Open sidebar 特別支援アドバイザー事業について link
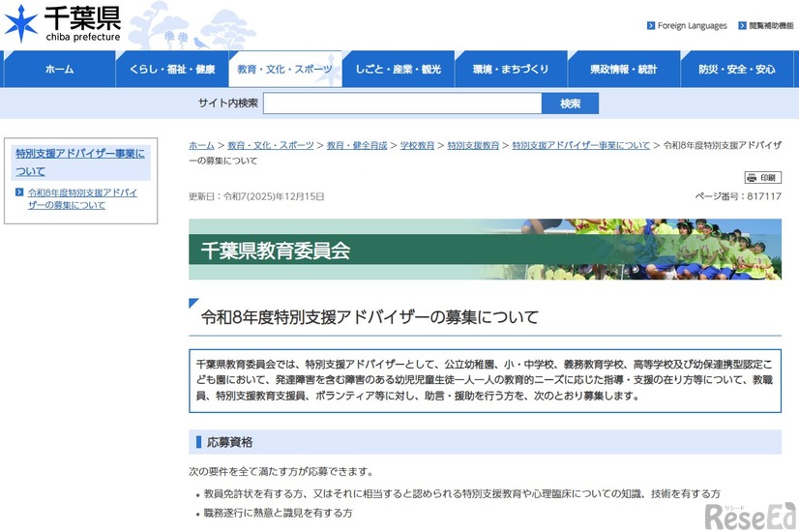This screenshot has width=799, height=532. click(80, 163)
